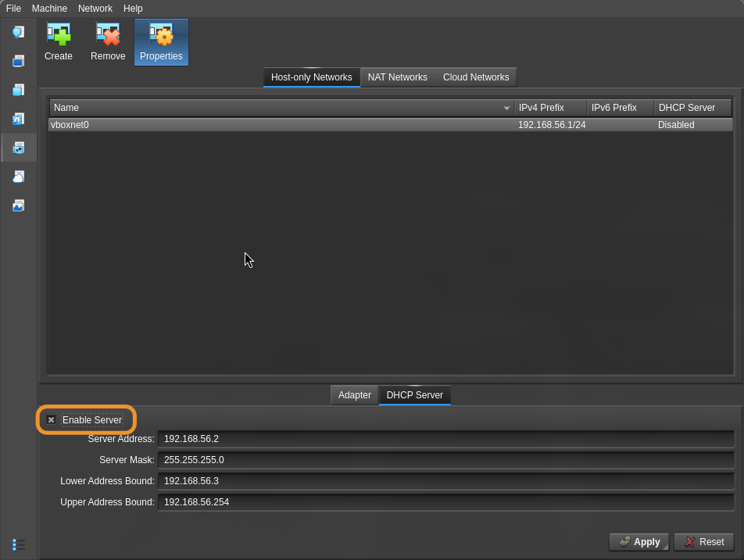Image resolution: width=744 pixels, height=560 pixels.
Task: Open the activity chart tool icon in sidebar
Action: (19, 205)
